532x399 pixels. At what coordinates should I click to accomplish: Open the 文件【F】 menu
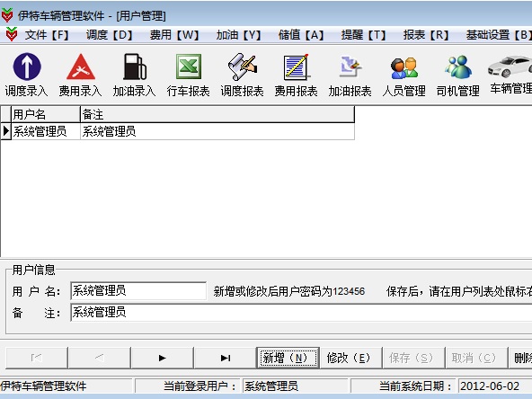[x=46, y=35]
